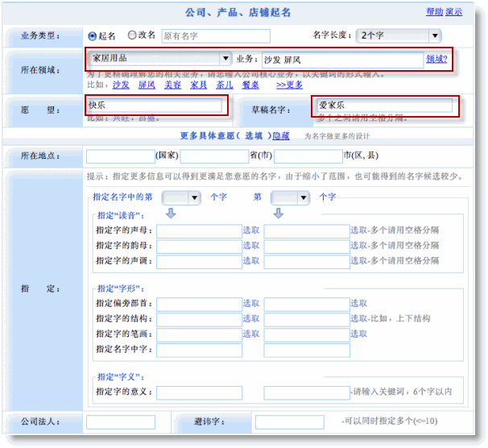Click 选取 next to first 偏旁部首 field
488x448 pixels.
tap(251, 304)
